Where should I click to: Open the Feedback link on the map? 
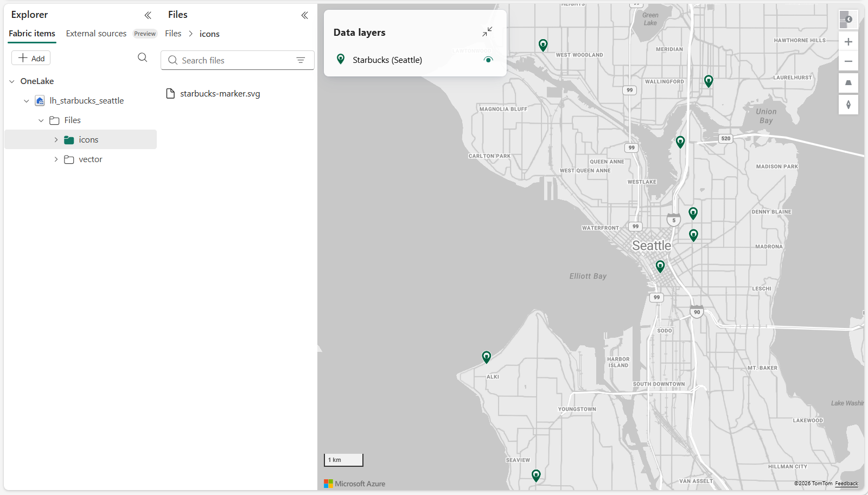pos(846,484)
